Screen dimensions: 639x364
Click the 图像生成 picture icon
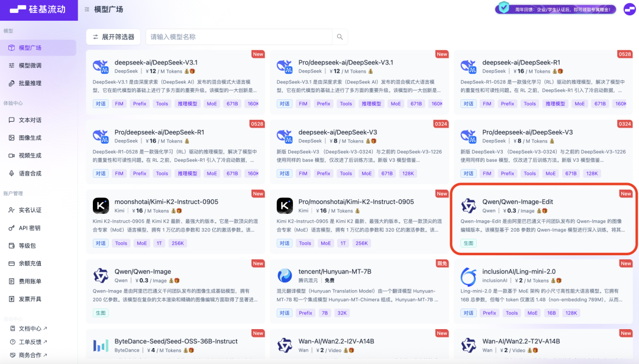(x=11, y=138)
